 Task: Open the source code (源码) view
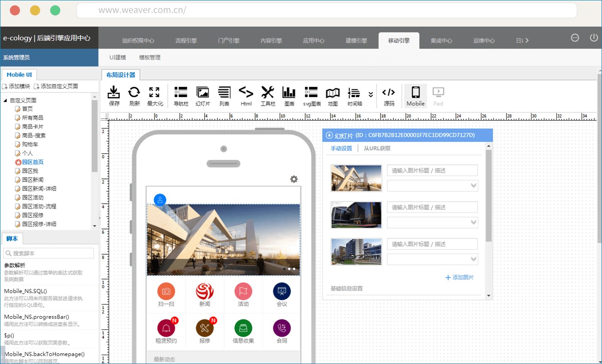388,96
